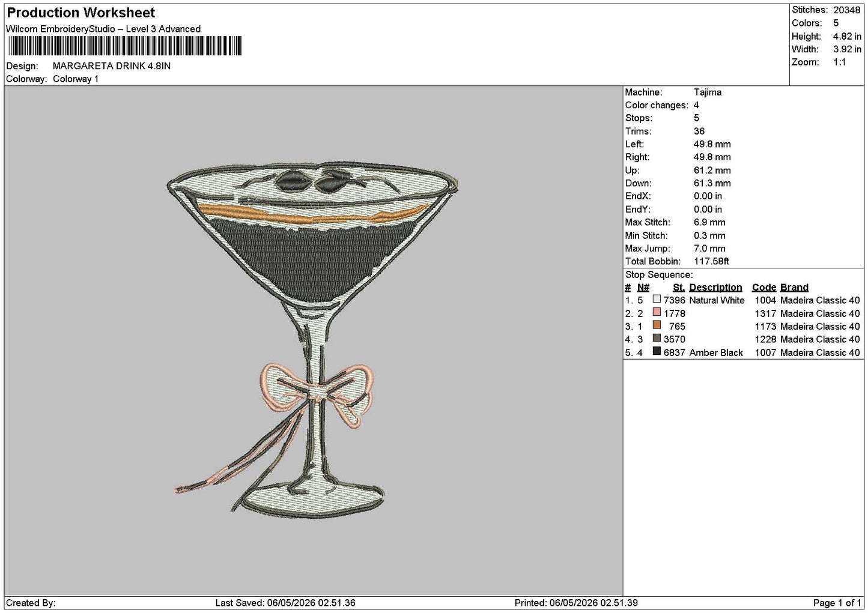Click the Amber Black thread swatch

tap(657, 352)
